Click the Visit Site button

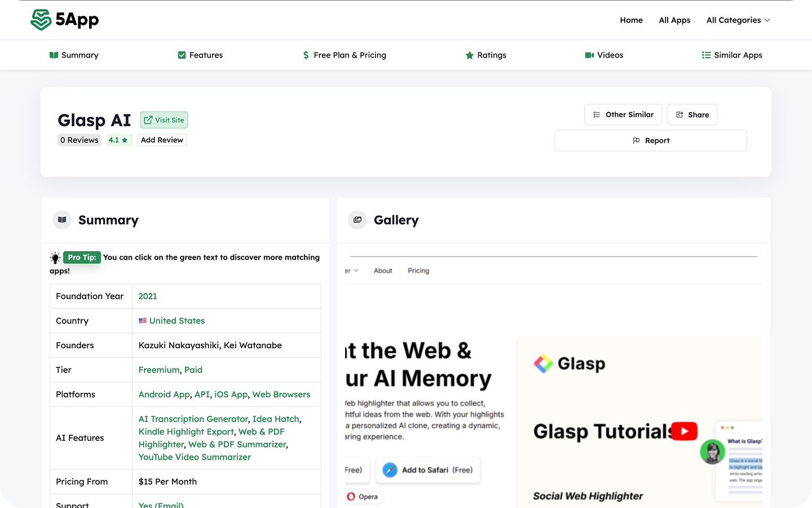(164, 120)
